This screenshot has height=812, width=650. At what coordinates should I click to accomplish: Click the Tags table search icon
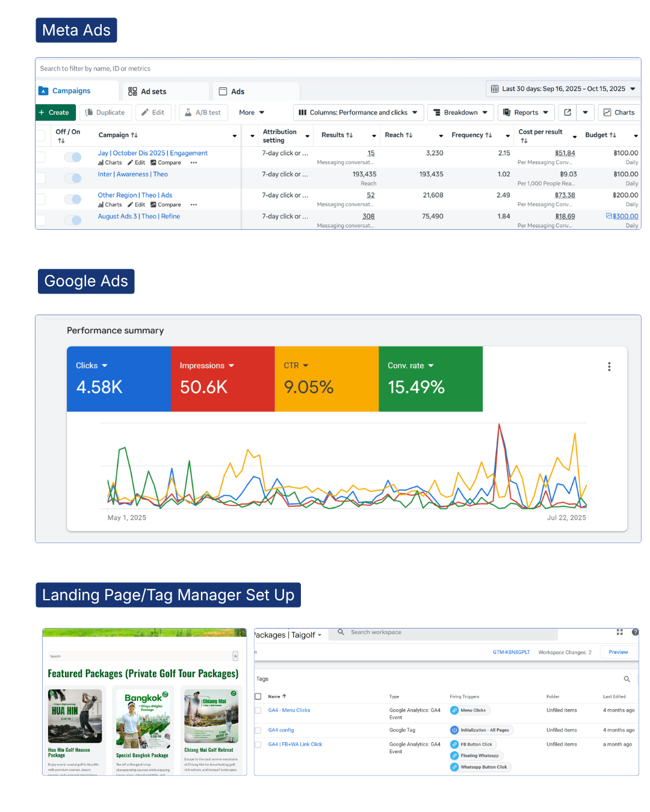pyautogui.click(x=627, y=679)
